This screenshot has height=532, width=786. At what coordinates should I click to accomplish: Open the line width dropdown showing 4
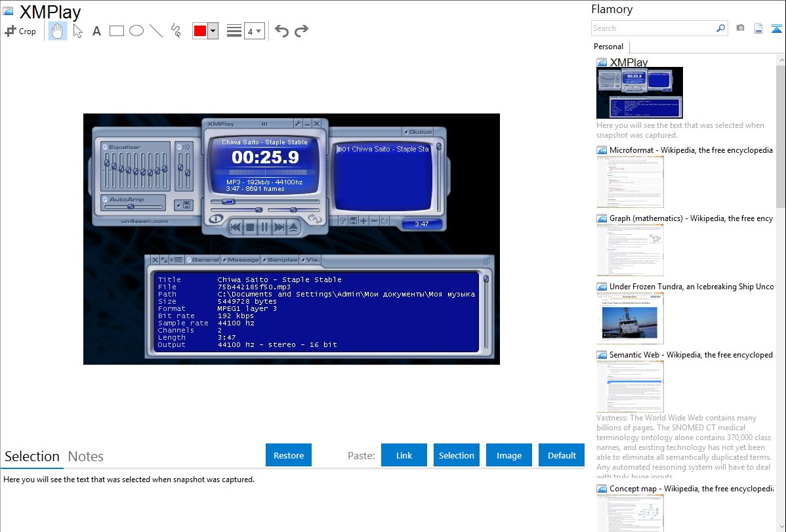254,31
